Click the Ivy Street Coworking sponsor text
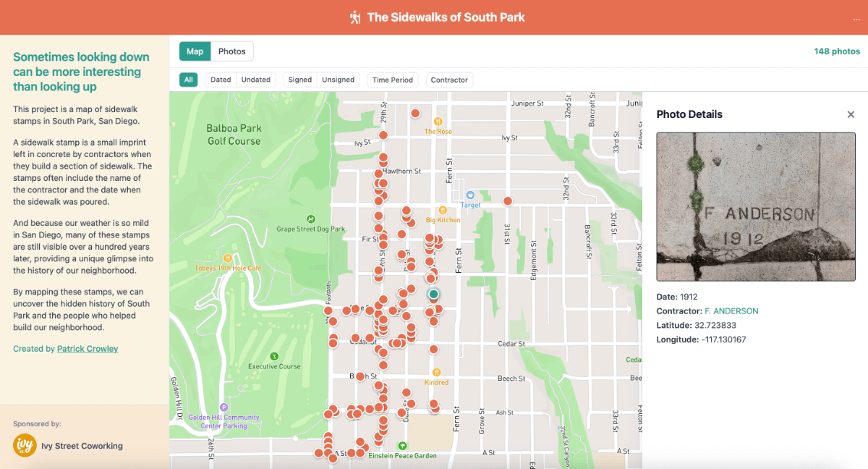This screenshot has height=469, width=868. click(82, 446)
